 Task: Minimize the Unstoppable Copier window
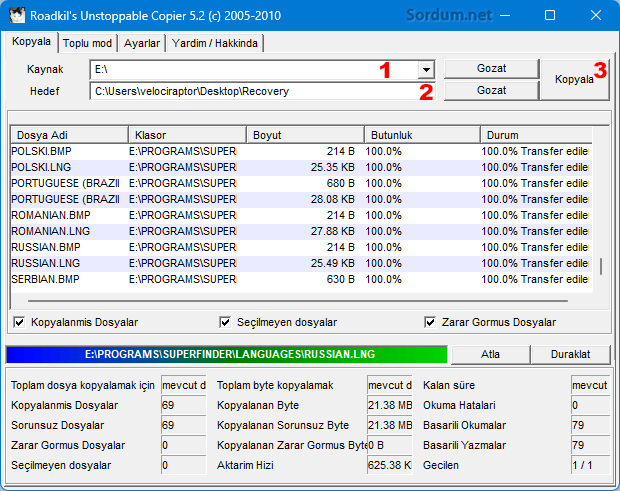(x=505, y=15)
